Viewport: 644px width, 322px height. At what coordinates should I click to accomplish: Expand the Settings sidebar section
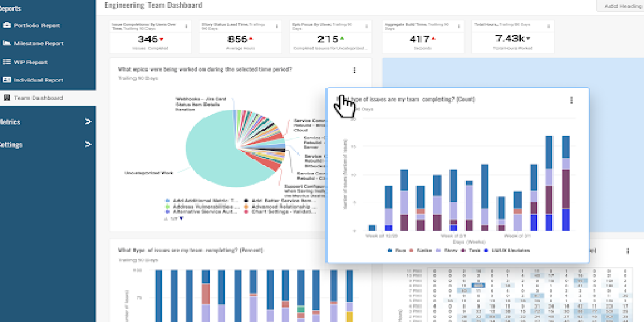coord(88,144)
